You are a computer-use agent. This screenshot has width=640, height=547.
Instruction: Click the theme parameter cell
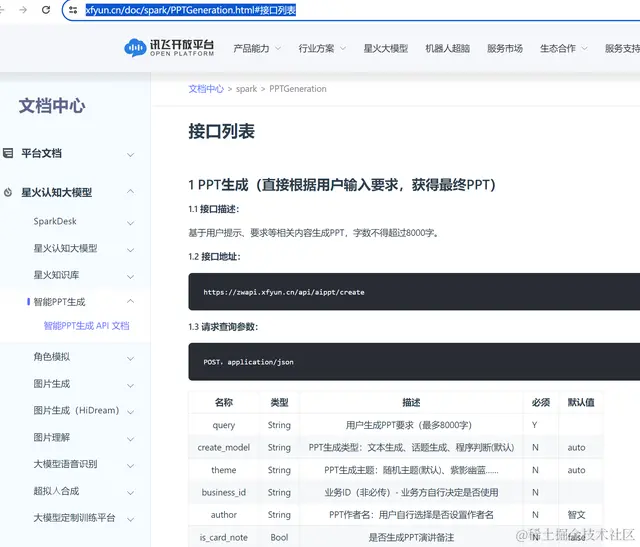tap(224, 470)
